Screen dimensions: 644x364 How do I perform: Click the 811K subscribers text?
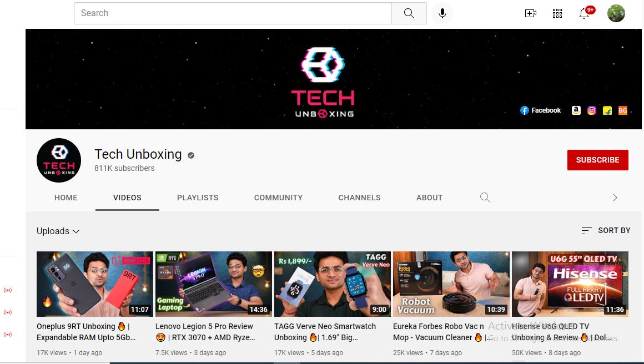[x=124, y=168]
